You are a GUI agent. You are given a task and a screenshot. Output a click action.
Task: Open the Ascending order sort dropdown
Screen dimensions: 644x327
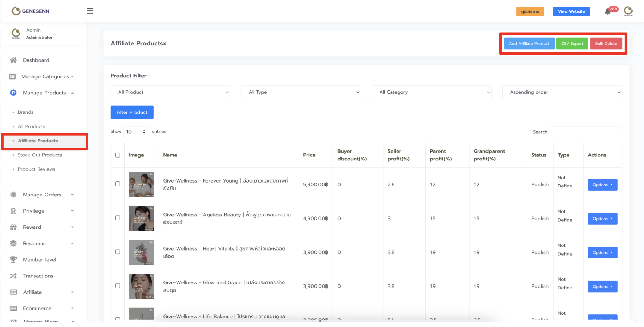click(x=562, y=92)
